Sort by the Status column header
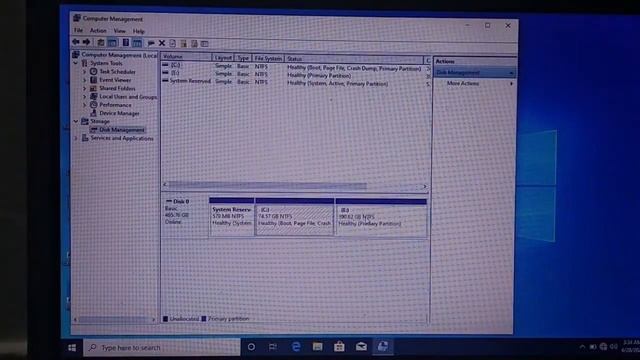Viewport: 640px width, 360px height. coord(354,59)
